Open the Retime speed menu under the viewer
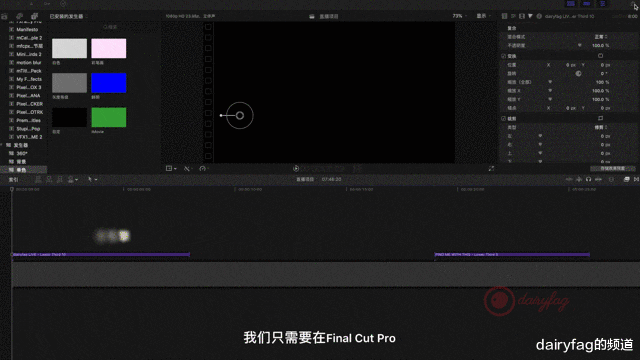Viewport: 640px width, 360px height. pyautogui.click(x=203, y=169)
